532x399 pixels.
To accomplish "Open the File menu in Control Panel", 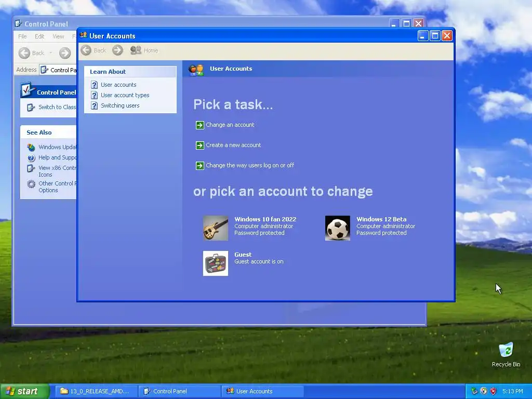I will pos(22,36).
